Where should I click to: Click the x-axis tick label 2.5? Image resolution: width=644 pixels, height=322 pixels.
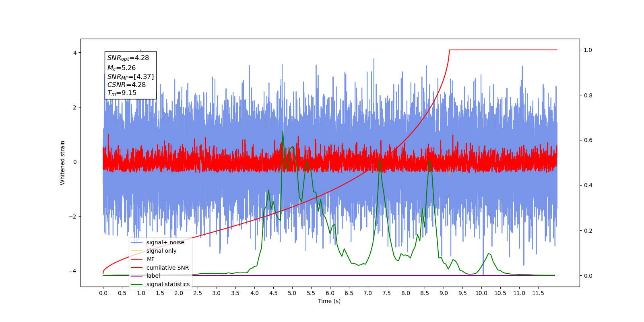[198, 293]
